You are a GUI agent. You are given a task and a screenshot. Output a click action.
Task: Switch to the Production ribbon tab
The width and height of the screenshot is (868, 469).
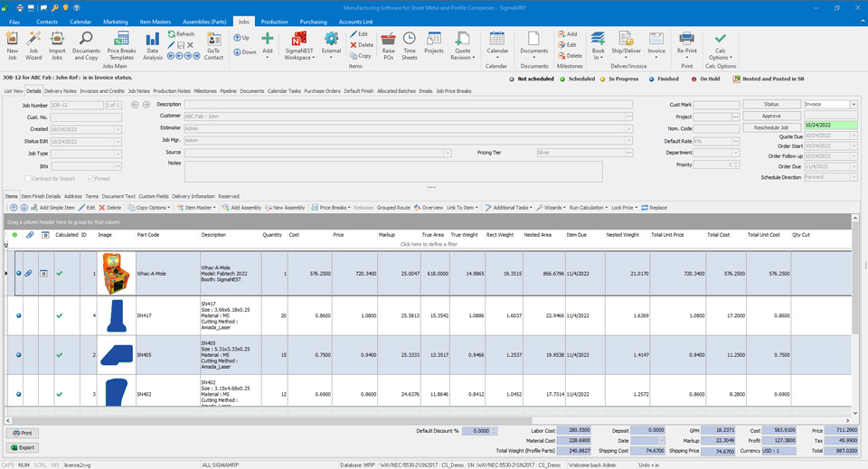click(274, 22)
